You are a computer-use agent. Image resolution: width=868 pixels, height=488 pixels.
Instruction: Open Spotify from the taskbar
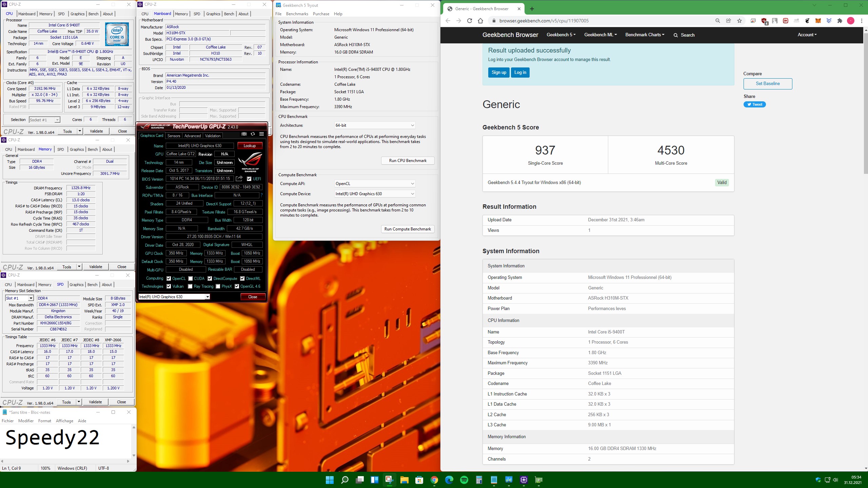coord(464,480)
